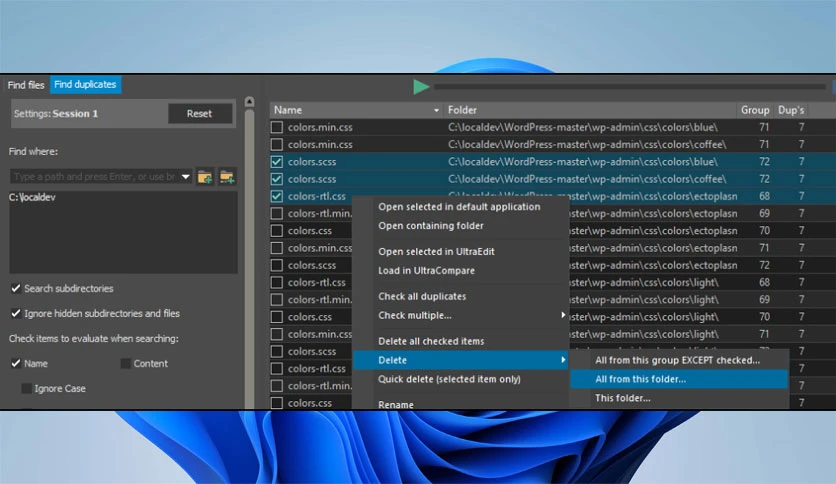The height and width of the screenshot is (484, 836).
Task: Uncheck colors.scss in the coffee folder
Action: tap(277, 179)
